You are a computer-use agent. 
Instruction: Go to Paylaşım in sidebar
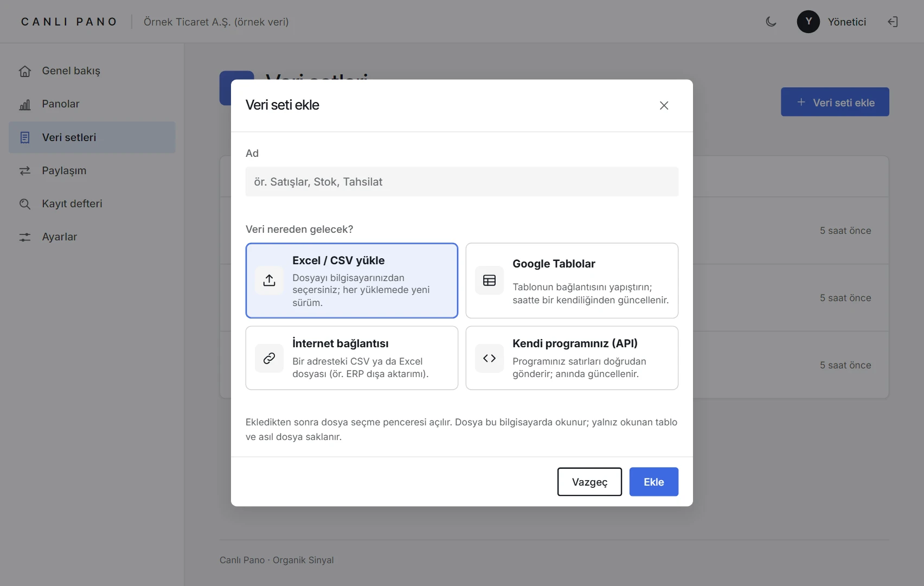point(92,171)
